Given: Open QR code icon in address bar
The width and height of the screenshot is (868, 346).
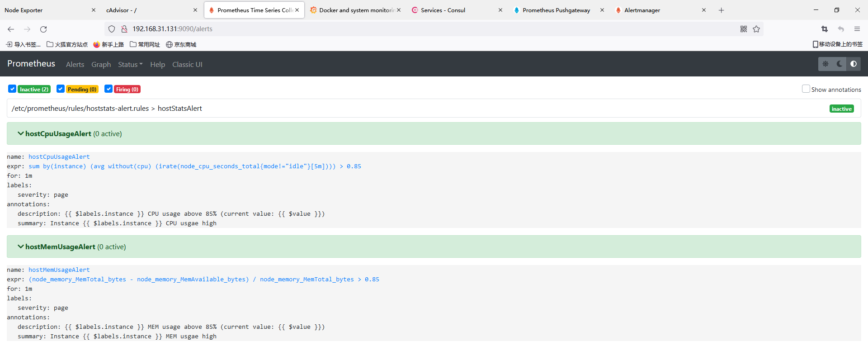Looking at the screenshot, I should pyautogui.click(x=744, y=29).
